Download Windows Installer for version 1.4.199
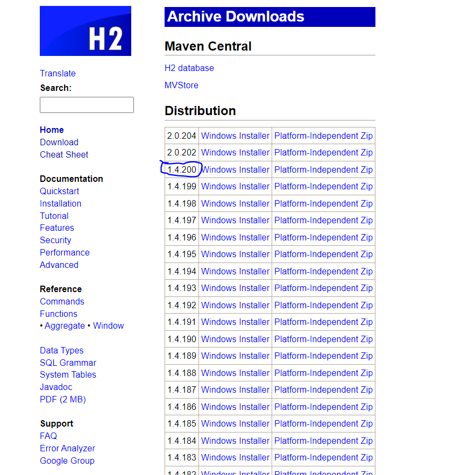The height and width of the screenshot is (475, 476). tap(235, 187)
